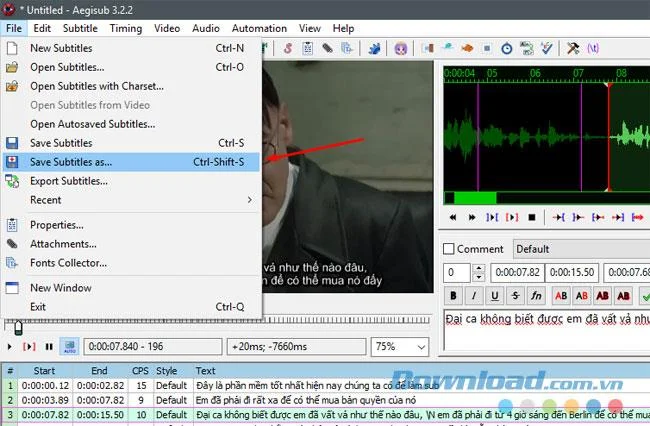This screenshot has height=426, width=650.
Task: Click the Italic formatting button
Action: pyautogui.click(x=474, y=295)
